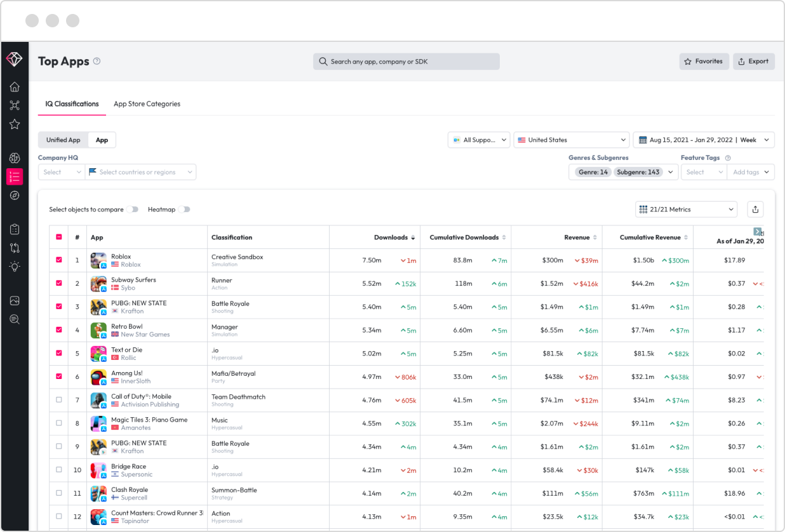Uncheck the Text or Die row checkbox
Image resolution: width=785 pixels, height=532 pixels.
pos(59,353)
